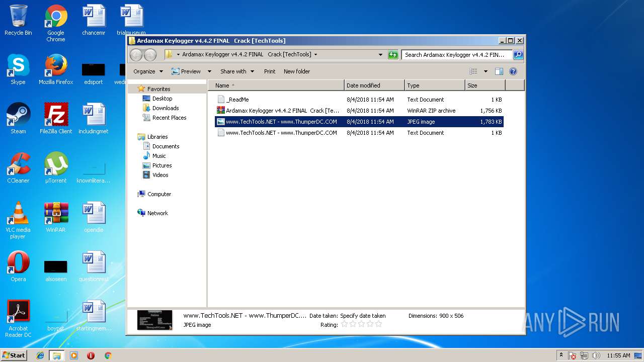Open address bar history dropdown
The height and width of the screenshot is (362, 644).
point(380,55)
